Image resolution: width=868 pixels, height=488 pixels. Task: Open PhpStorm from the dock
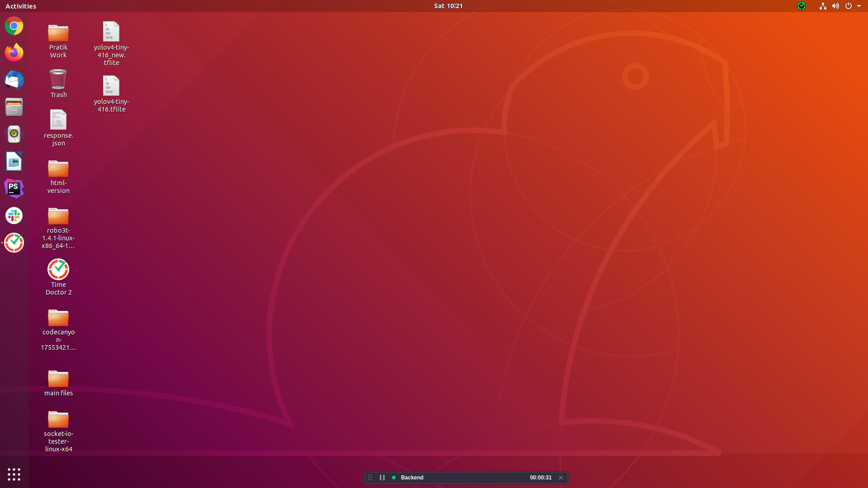pyautogui.click(x=14, y=188)
